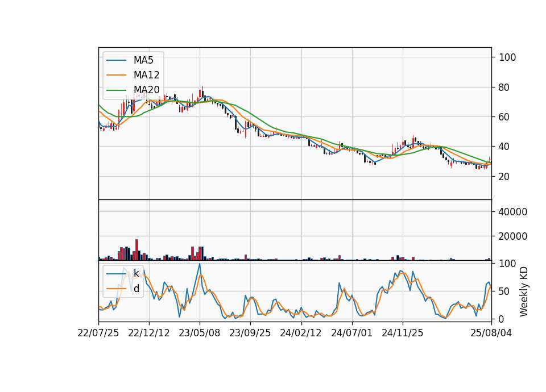The height and width of the screenshot is (392, 546).
Task: Click the 20000 volume axis tick
Action: pos(513,236)
